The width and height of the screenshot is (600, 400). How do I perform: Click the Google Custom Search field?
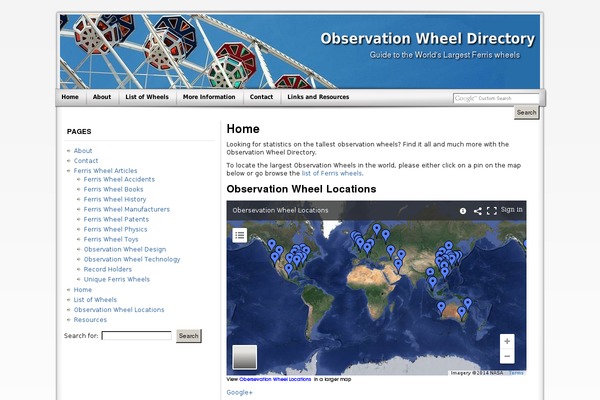[495, 98]
